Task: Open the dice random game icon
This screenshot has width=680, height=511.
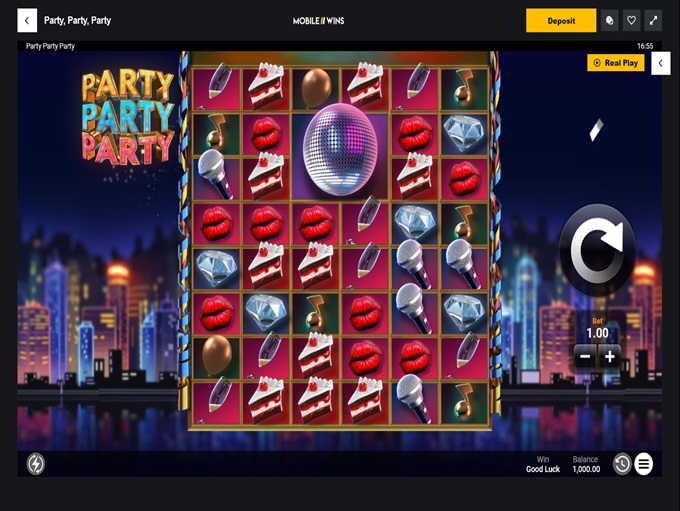Action: 609,20
